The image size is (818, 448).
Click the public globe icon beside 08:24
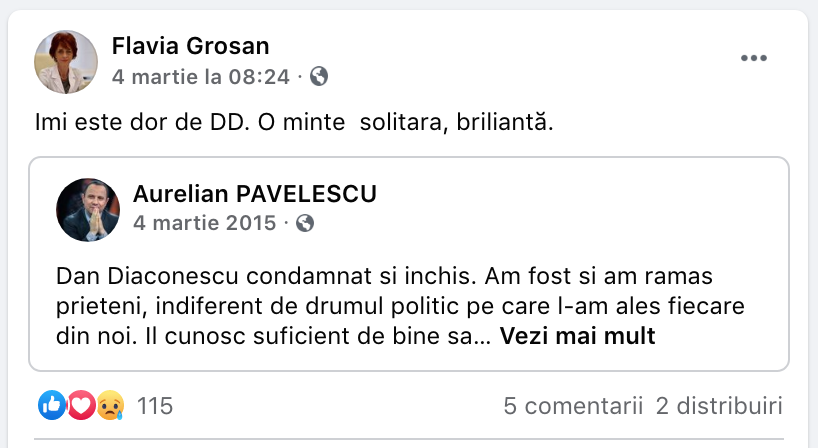click(x=320, y=76)
